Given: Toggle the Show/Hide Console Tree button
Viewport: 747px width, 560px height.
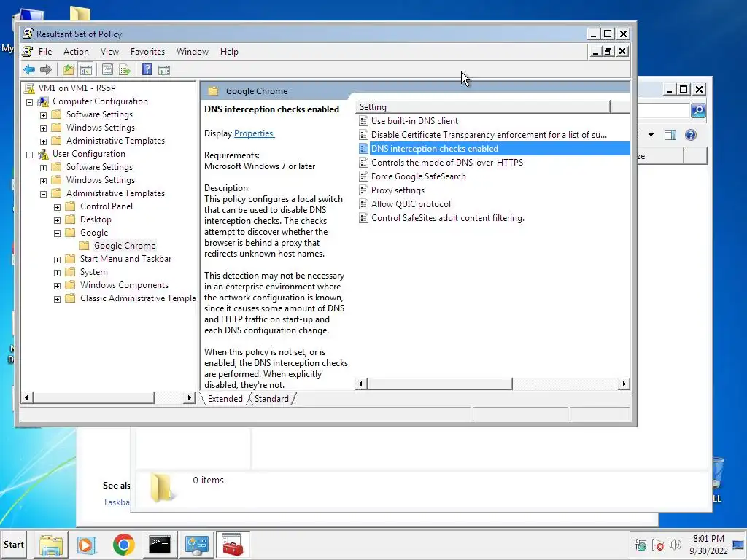Looking at the screenshot, I should [86, 70].
